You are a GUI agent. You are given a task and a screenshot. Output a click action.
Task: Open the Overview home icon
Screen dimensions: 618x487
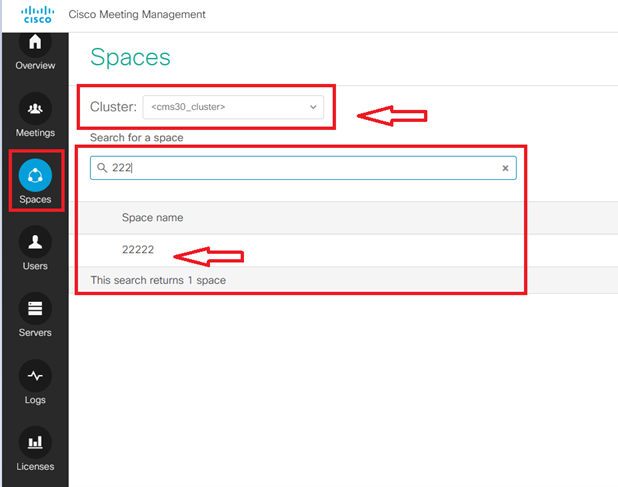[x=35, y=43]
